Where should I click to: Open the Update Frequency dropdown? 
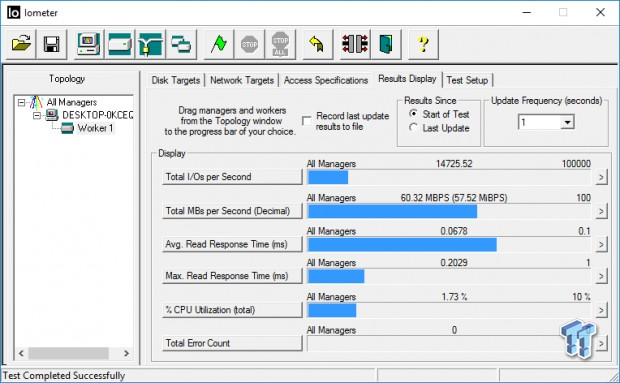567,122
